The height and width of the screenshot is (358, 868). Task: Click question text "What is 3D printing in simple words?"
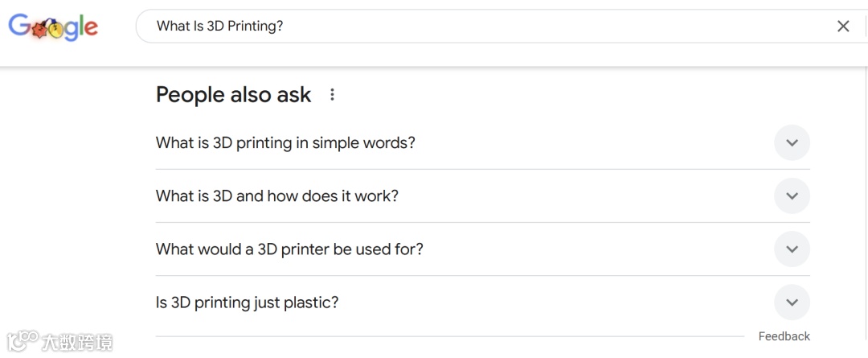285,143
